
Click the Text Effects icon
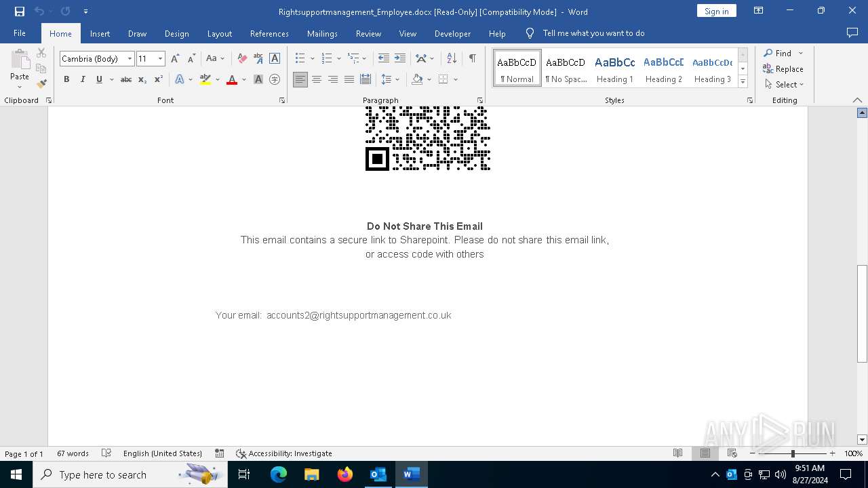coord(180,79)
